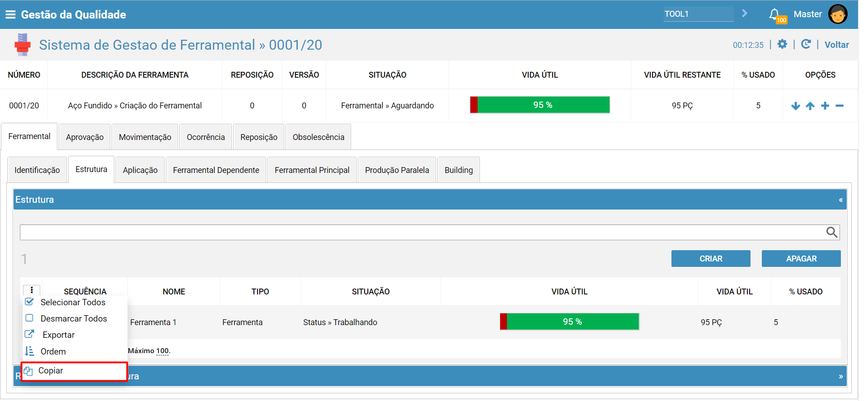Image resolution: width=868 pixels, height=401 pixels.
Task: Click the TOOL1 field
Action: [699, 14]
